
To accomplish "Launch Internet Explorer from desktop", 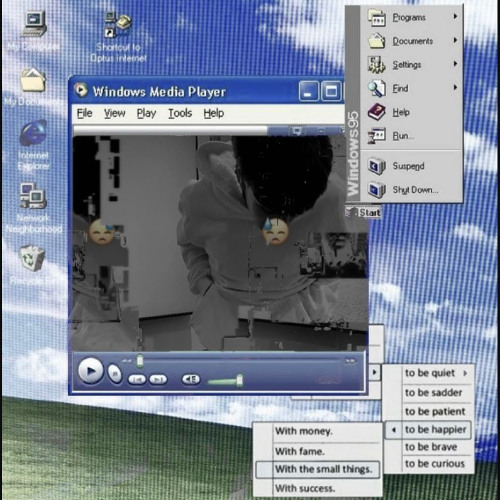I will pos(33,133).
